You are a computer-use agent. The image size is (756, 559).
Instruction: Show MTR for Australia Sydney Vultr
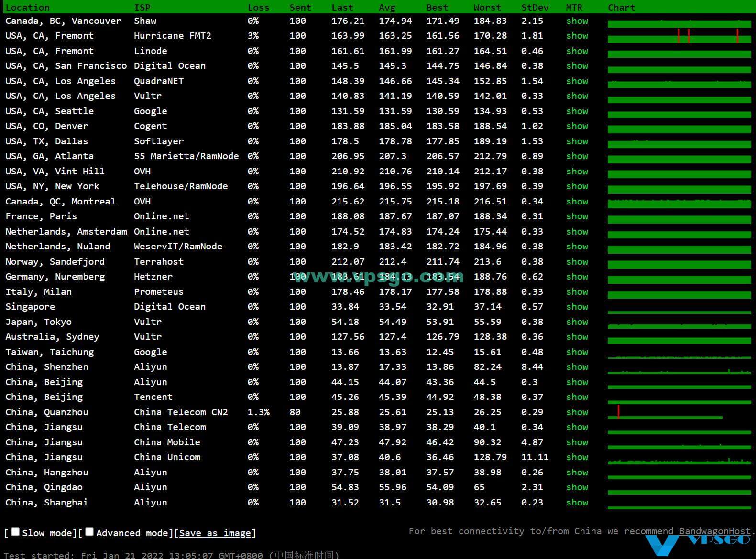tap(577, 337)
